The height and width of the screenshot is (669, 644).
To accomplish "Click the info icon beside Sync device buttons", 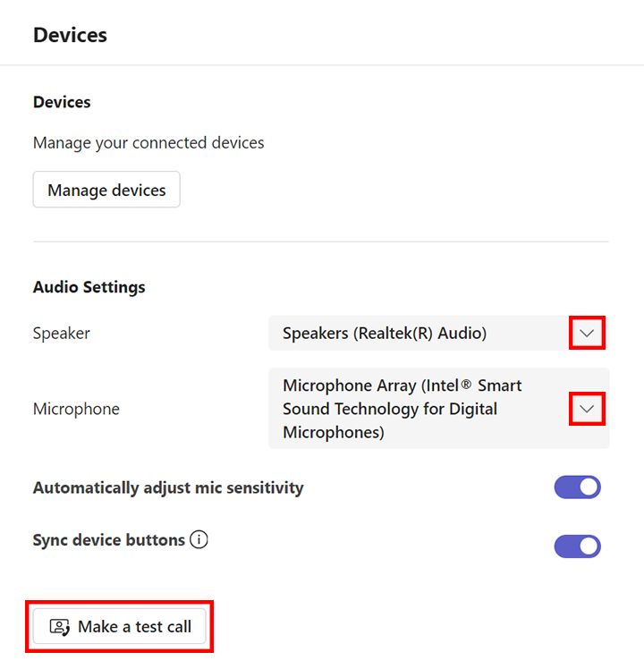I will pos(199,540).
